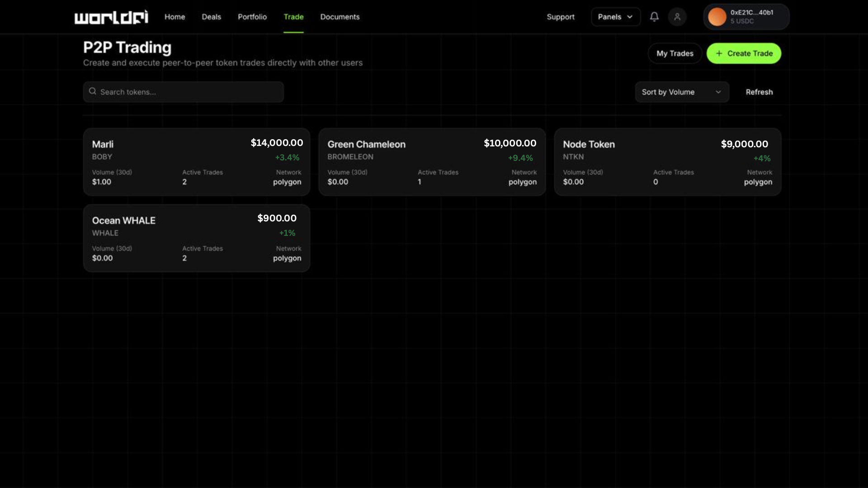Select the Green Chameleon token card
The image size is (868, 488).
pos(432,162)
